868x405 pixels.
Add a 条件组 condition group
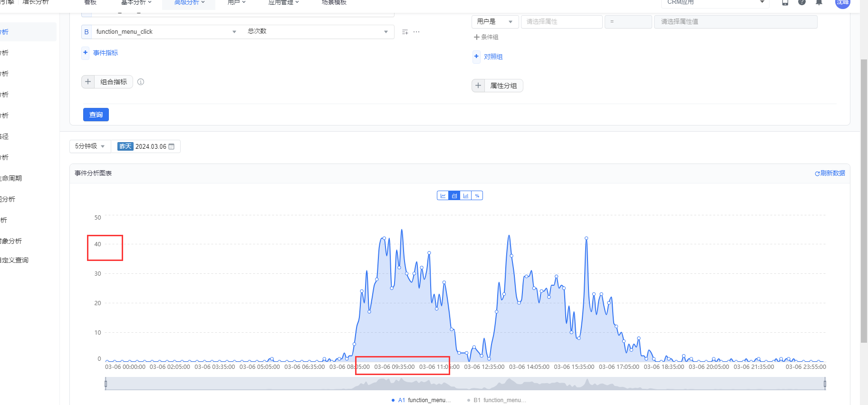(486, 37)
